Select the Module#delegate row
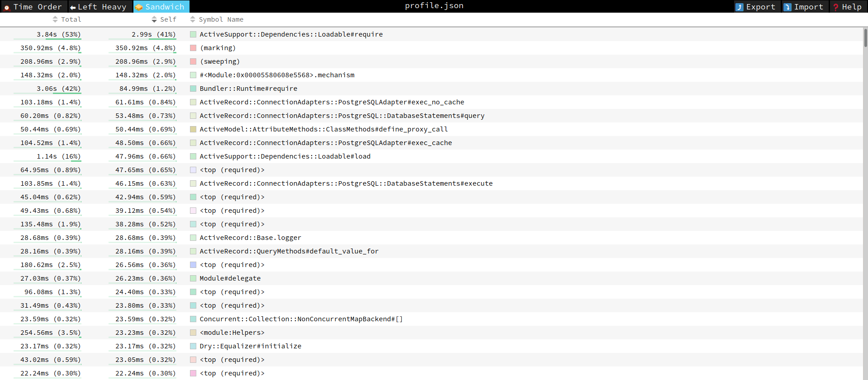This screenshot has width=868, height=380. coord(230,278)
